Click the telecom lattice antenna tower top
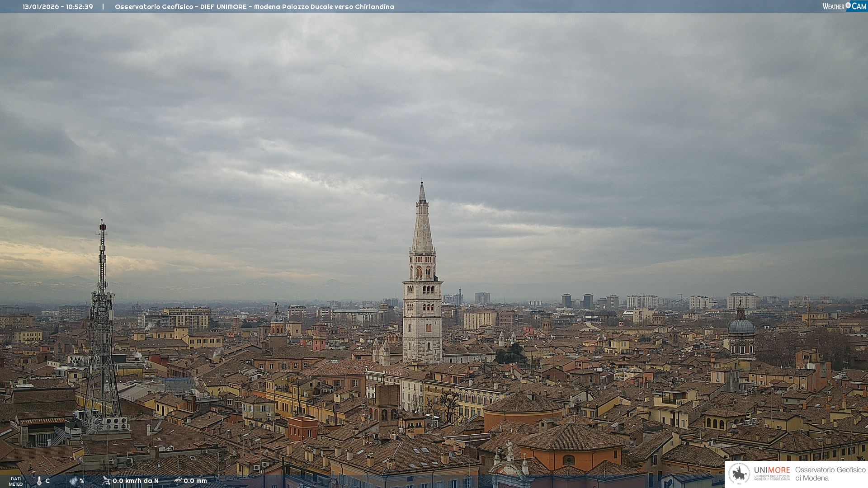Viewport: 868px width, 488px height. tap(103, 225)
